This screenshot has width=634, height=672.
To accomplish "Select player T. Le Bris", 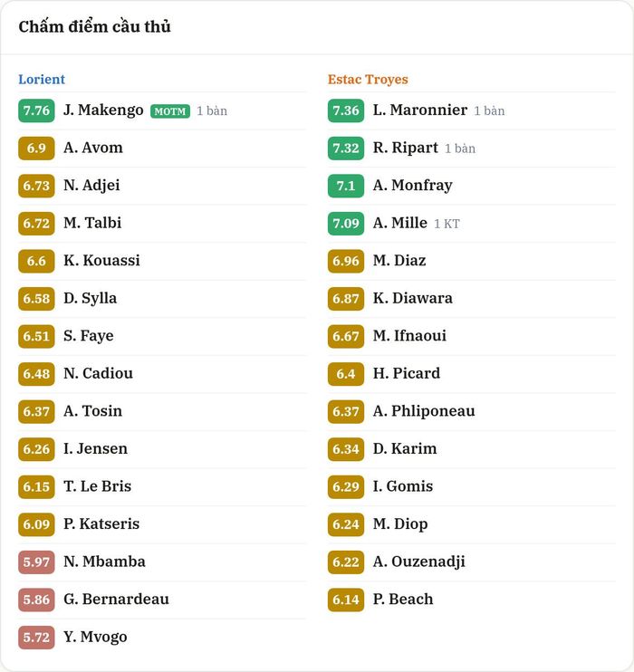I will (x=97, y=486).
